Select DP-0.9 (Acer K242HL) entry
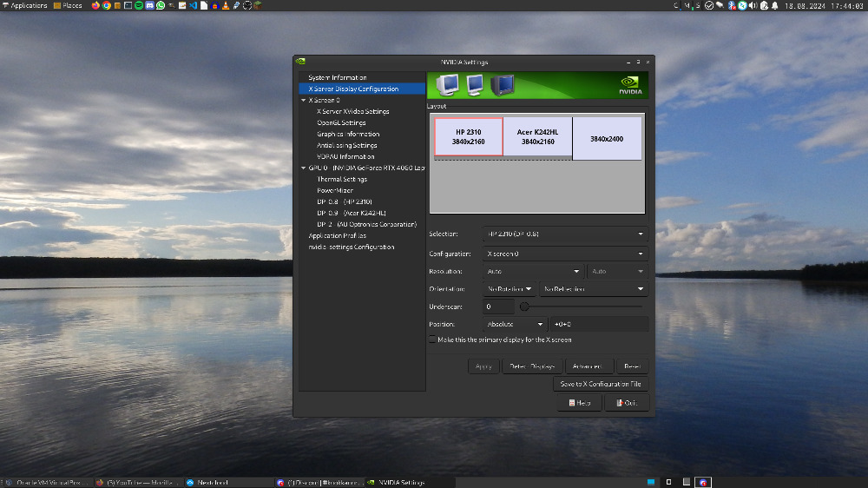 click(351, 214)
